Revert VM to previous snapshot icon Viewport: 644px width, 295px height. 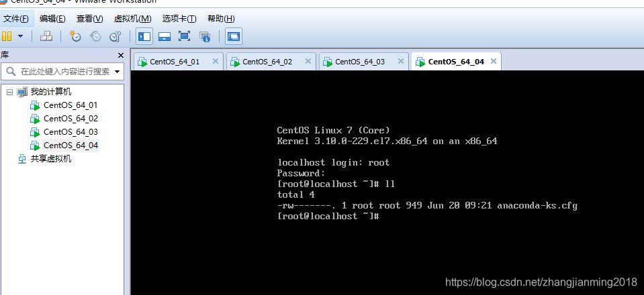pos(95,36)
